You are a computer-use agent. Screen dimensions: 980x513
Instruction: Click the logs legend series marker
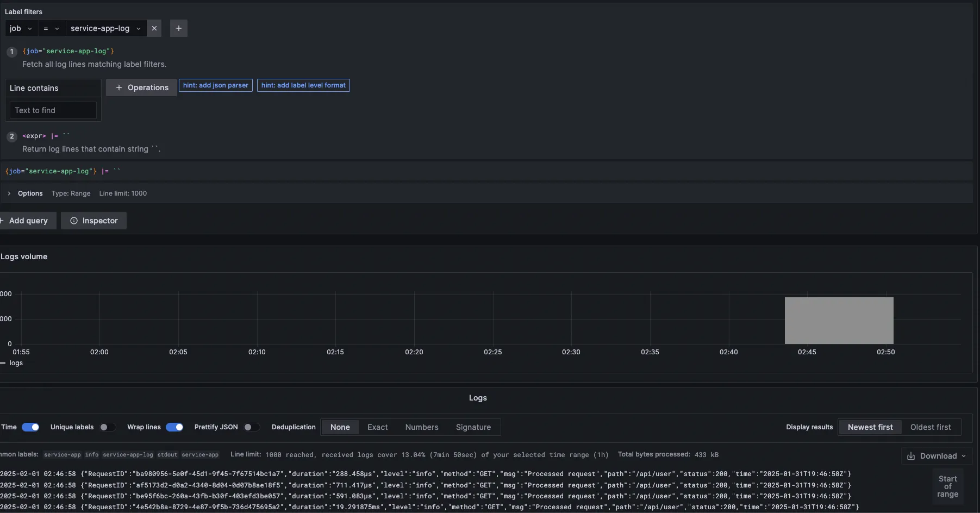point(3,363)
